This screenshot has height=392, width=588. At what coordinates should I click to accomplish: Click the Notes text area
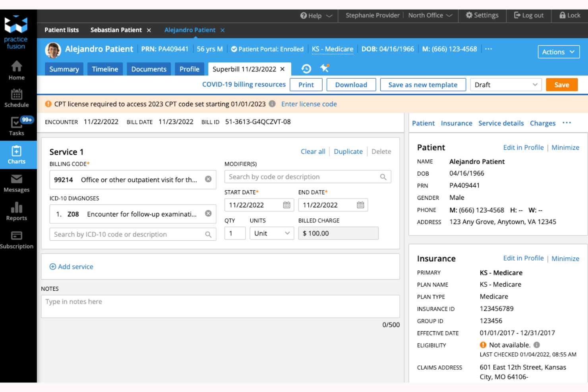click(220, 306)
